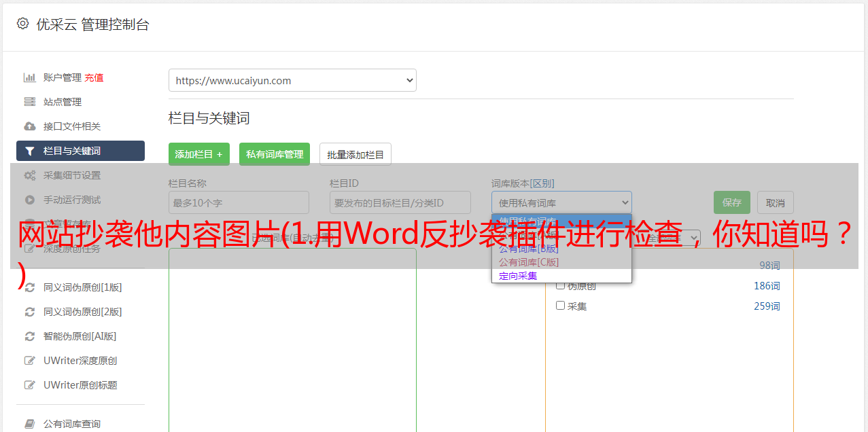Tick the 采集 checkbox

[561, 306]
